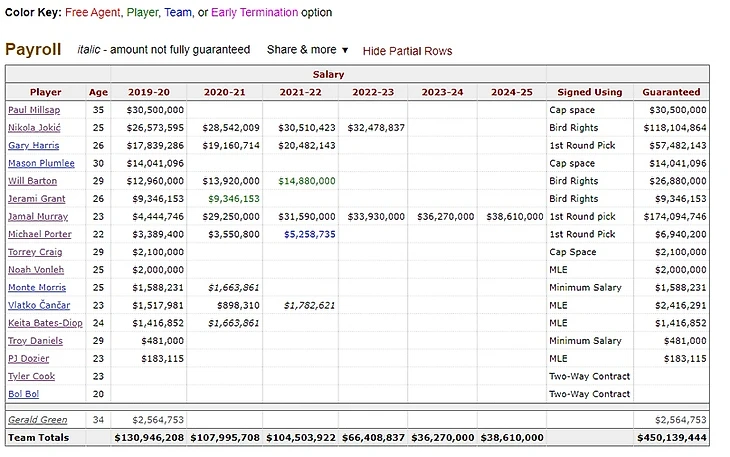Click the Torrey Craig link
Screen dimensions: 730x457
point(35,252)
